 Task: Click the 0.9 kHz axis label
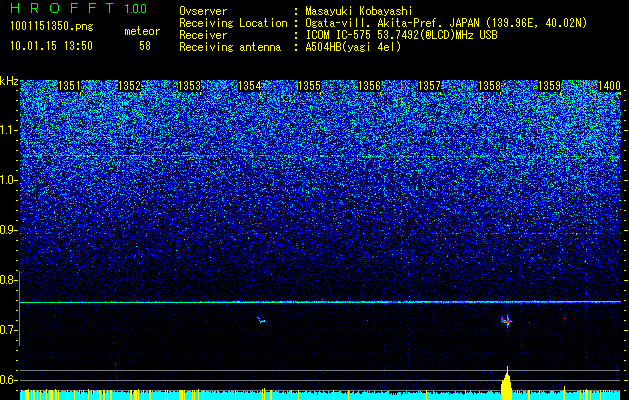click(x=9, y=230)
